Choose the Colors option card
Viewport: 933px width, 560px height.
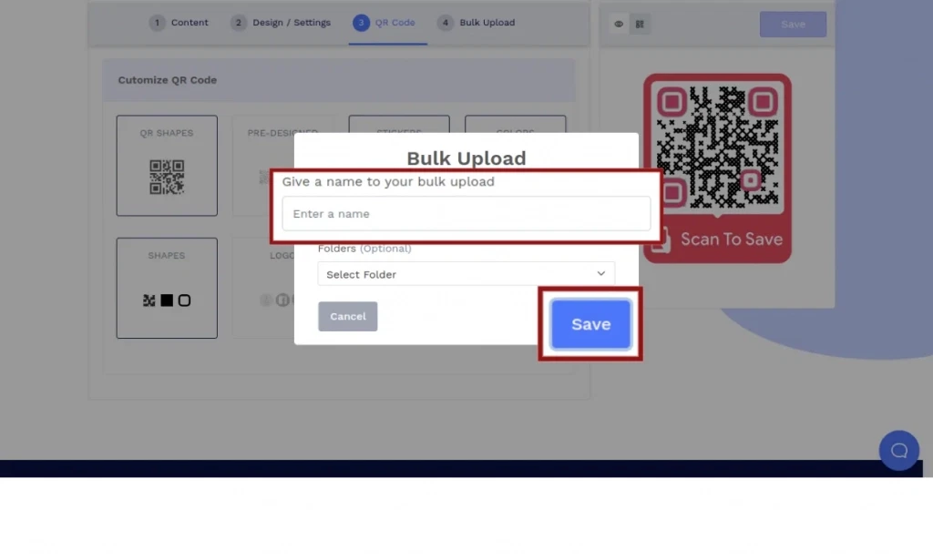tap(515, 124)
